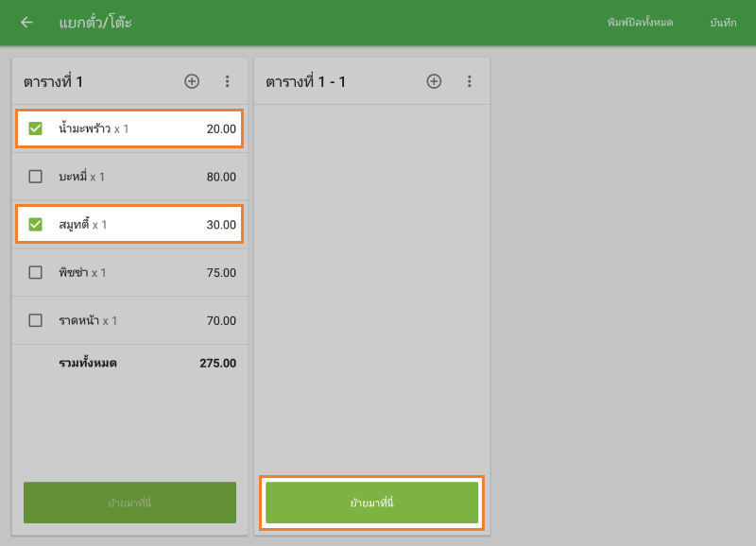Click the 75.00 price of พิซซ่า
This screenshot has height=546, width=756.
pos(221,273)
